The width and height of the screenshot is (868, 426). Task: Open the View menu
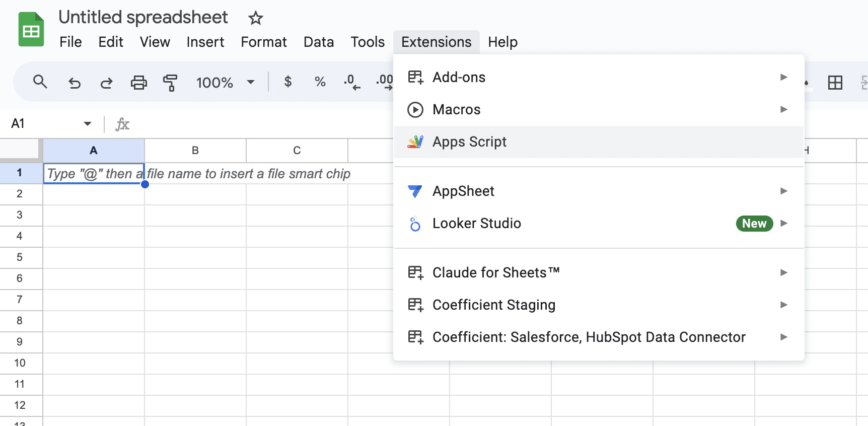pos(155,42)
